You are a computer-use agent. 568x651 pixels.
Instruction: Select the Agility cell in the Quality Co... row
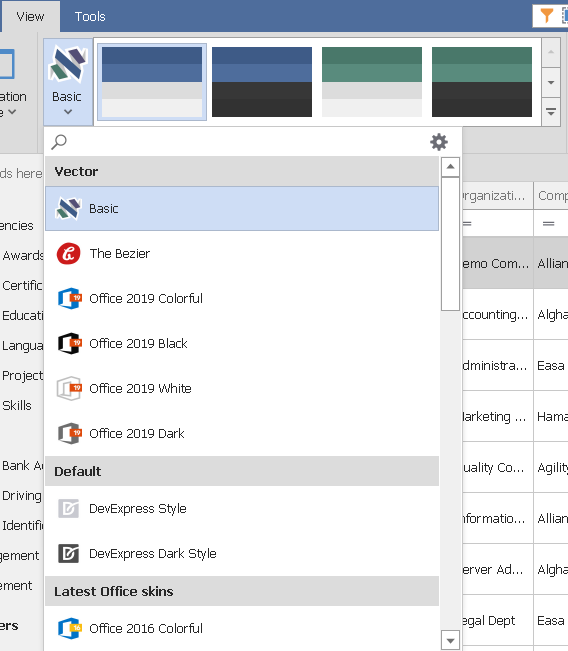click(x=551, y=467)
